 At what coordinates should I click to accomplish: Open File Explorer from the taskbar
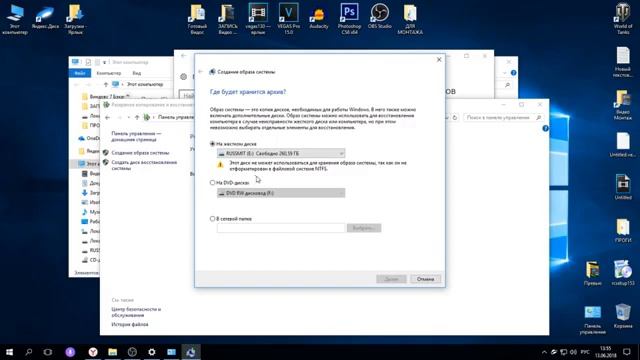click(113, 352)
